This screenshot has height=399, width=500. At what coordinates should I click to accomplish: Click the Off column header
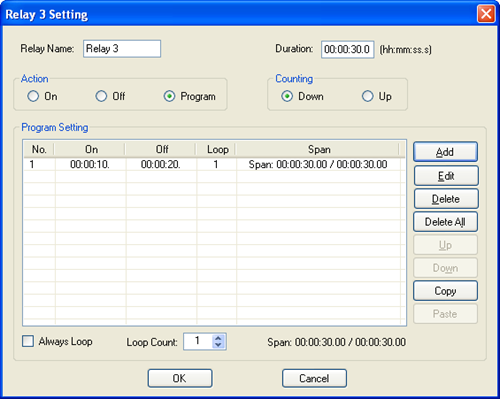click(161, 149)
